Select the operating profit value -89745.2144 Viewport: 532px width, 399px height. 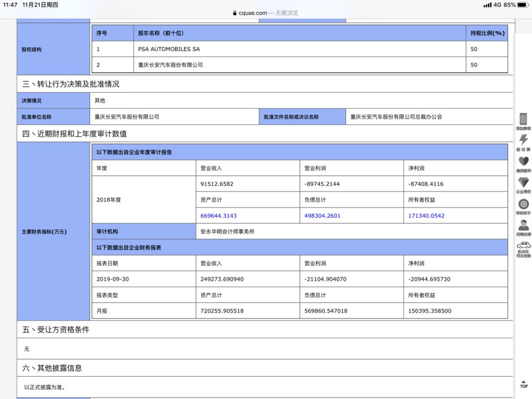(322, 184)
